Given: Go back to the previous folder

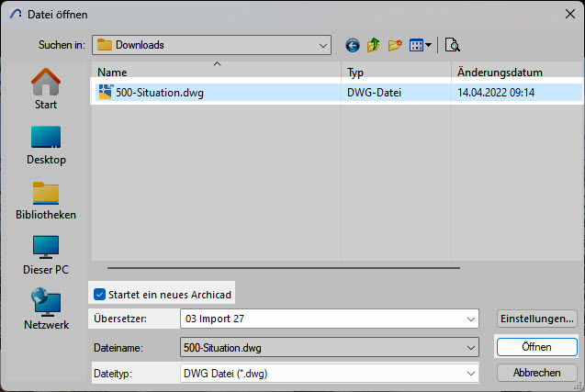Looking at the screenshot, I should (x=353, y=46).
